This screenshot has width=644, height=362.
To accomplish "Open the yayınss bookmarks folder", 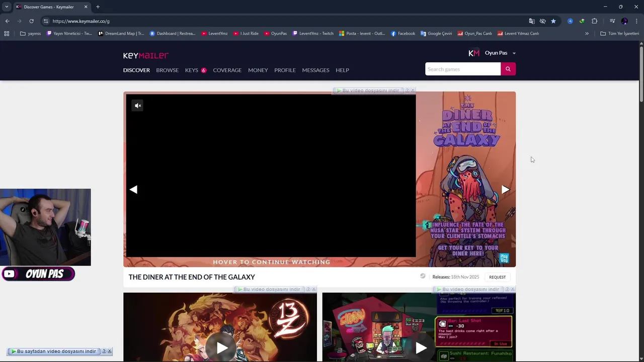I will click(31, 34).
